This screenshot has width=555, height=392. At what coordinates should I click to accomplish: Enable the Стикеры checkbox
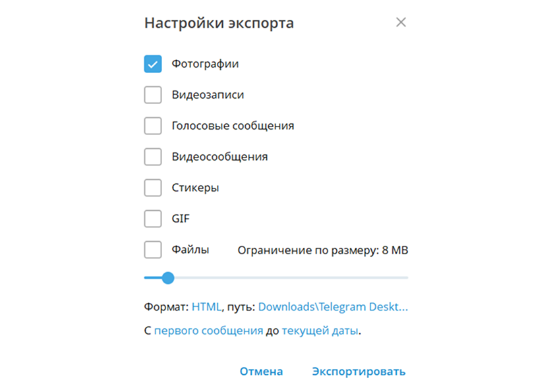[152, 188]
